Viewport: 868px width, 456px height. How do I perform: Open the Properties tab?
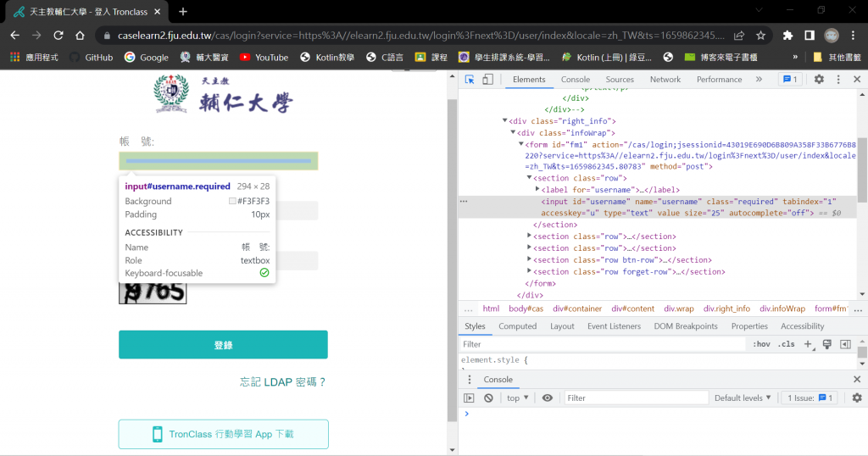click(749, 326)
